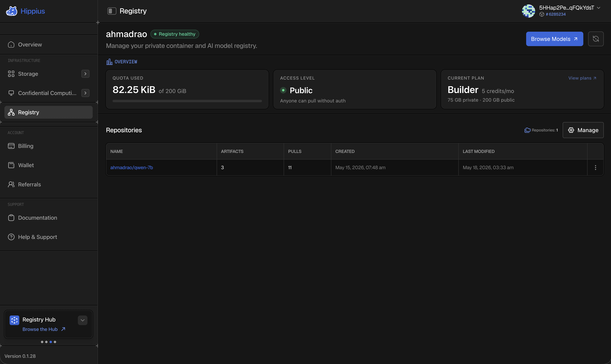Click the external arrow icon on Browse the Hub
Screen dimensions: 611x364
[63, 329]
